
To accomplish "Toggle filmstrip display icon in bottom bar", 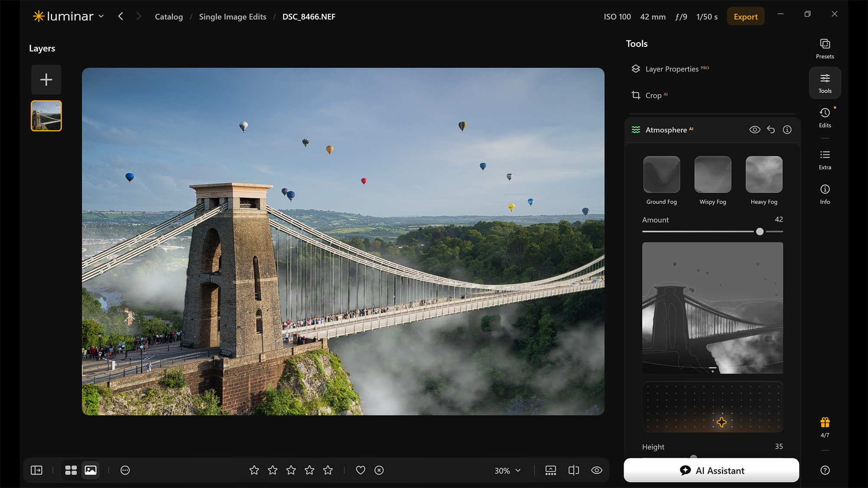I will tap(551, 470).
